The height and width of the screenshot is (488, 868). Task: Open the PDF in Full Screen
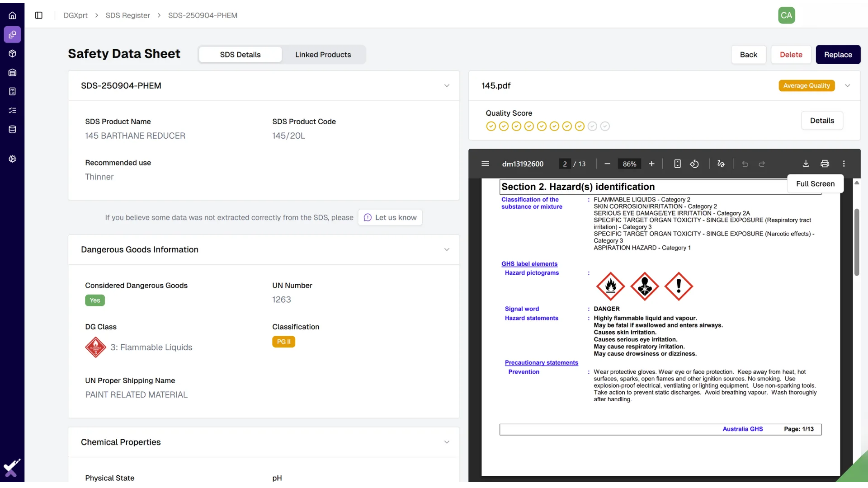pyautogui.click(x=815, y=184)
